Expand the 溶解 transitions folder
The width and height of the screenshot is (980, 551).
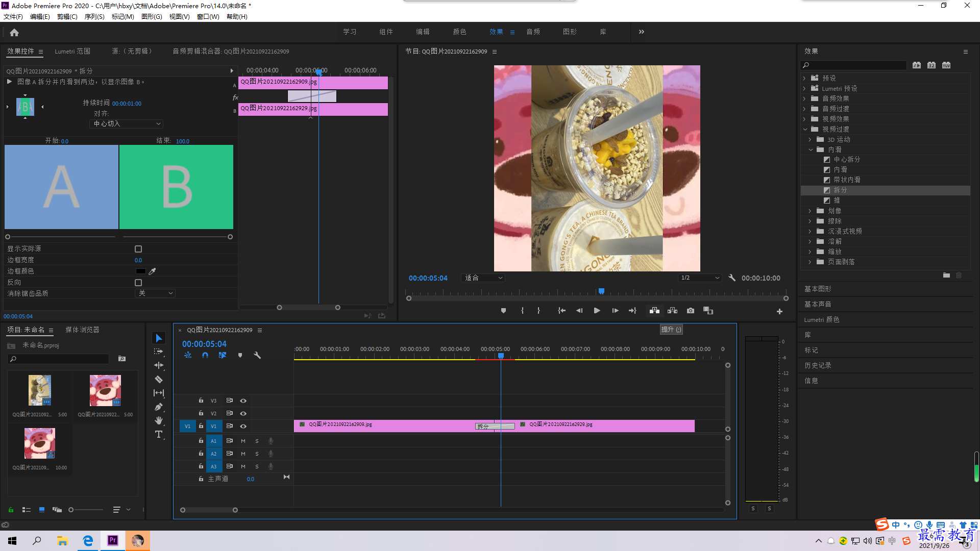(x=810, y=241)
